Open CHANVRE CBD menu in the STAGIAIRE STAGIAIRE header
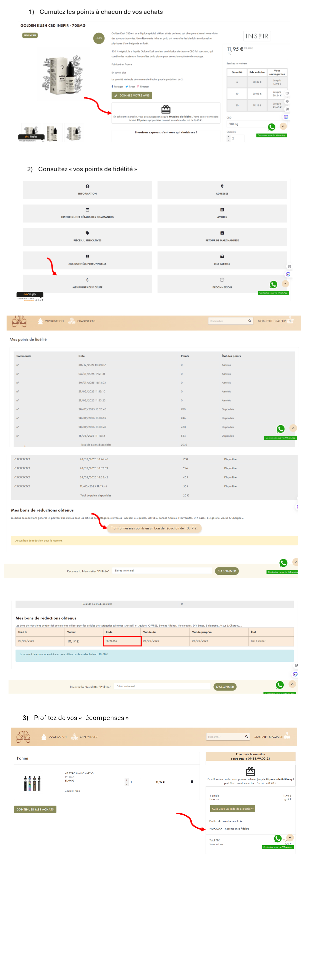The width and height of the screenshot is (309, 980). [x=84, y=737]
